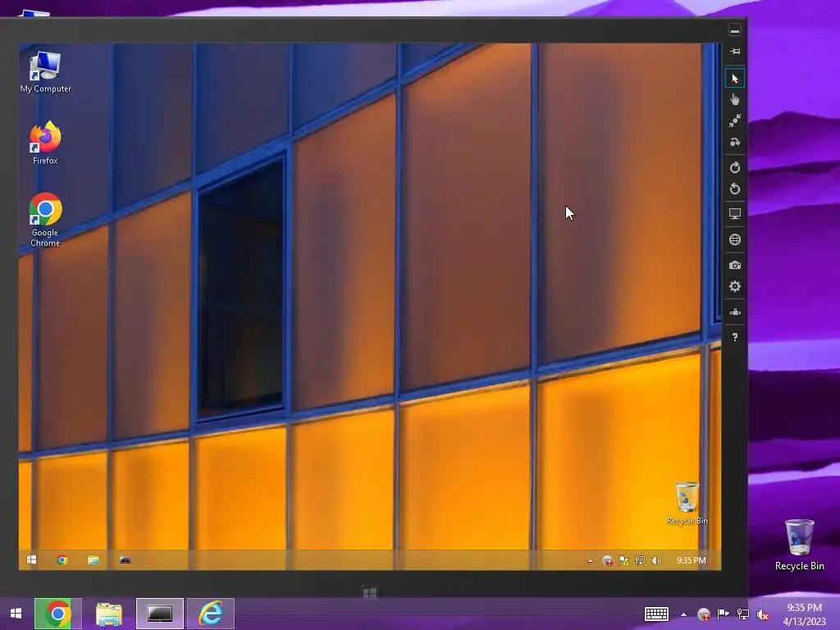840x630 pixels.
Task: Click the remote viewer app on host taskbar
Action: coord(160,614)
